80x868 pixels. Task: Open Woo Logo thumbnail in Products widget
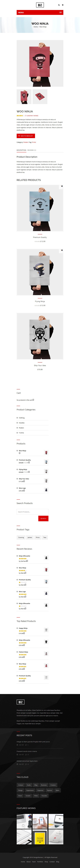tap(46, 490)
